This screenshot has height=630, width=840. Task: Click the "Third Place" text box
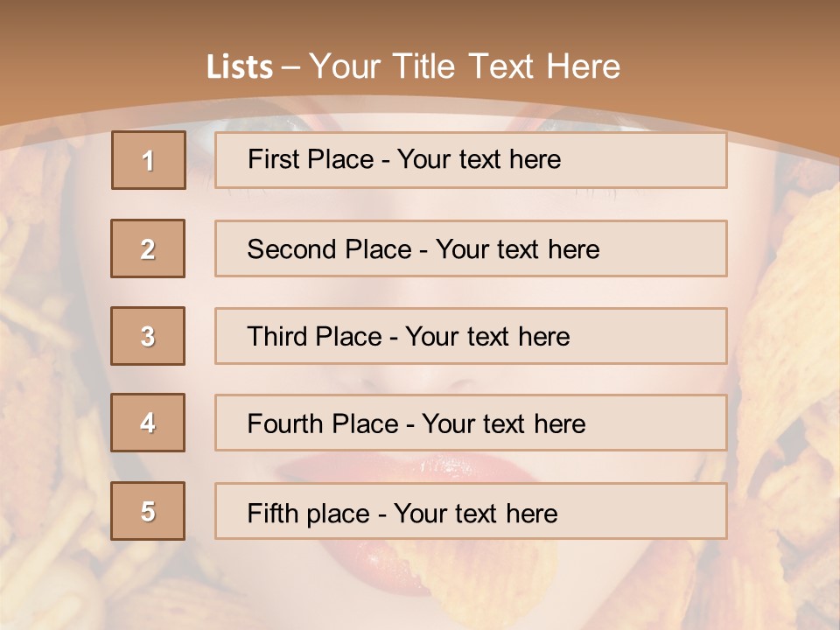tap(471, 336)
